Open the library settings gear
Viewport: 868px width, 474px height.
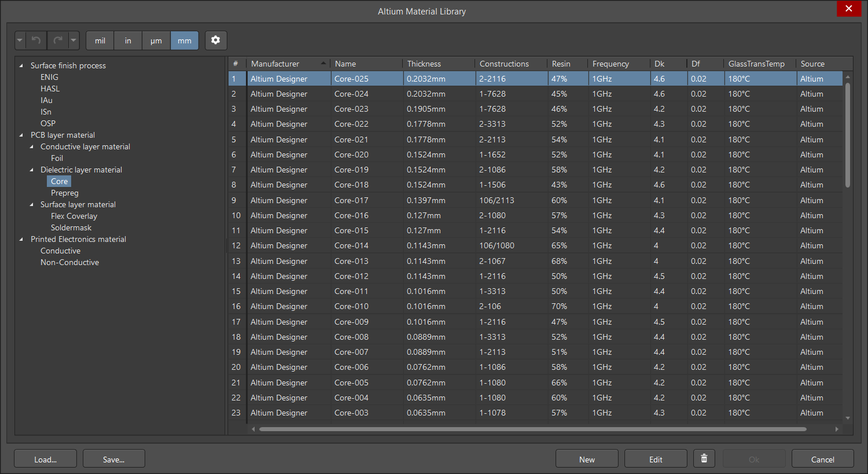216,41
